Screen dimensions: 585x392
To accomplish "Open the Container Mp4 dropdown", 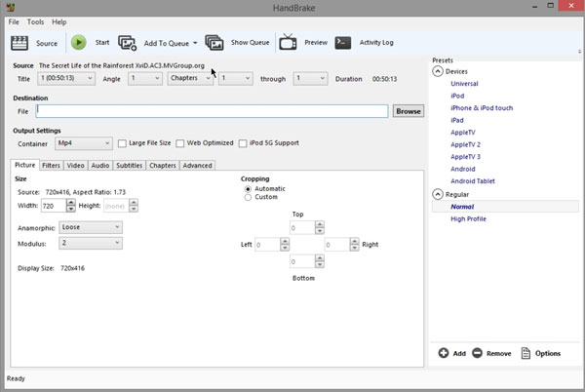I will 84,143.
